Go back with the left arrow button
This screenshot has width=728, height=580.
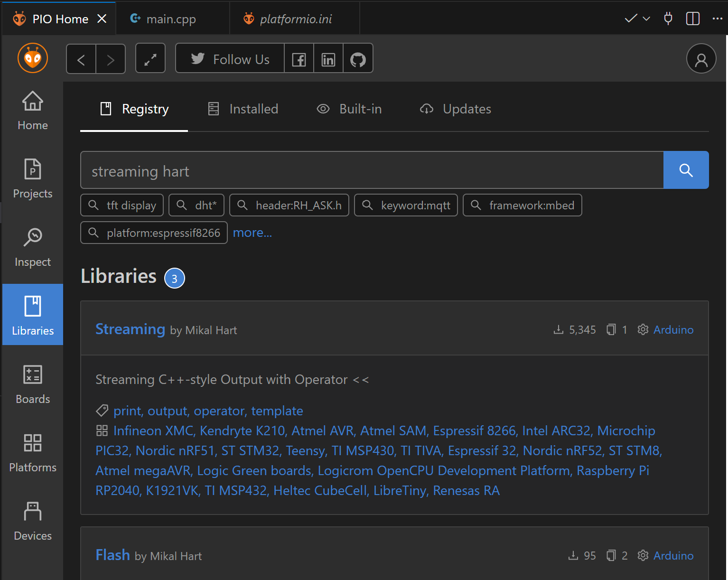coord(81,59)
